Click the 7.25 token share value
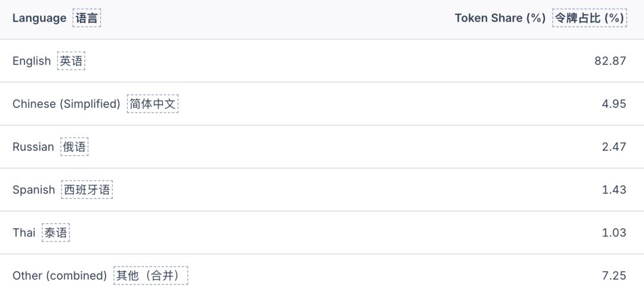The image size is (644, 299). pos(614,275)
